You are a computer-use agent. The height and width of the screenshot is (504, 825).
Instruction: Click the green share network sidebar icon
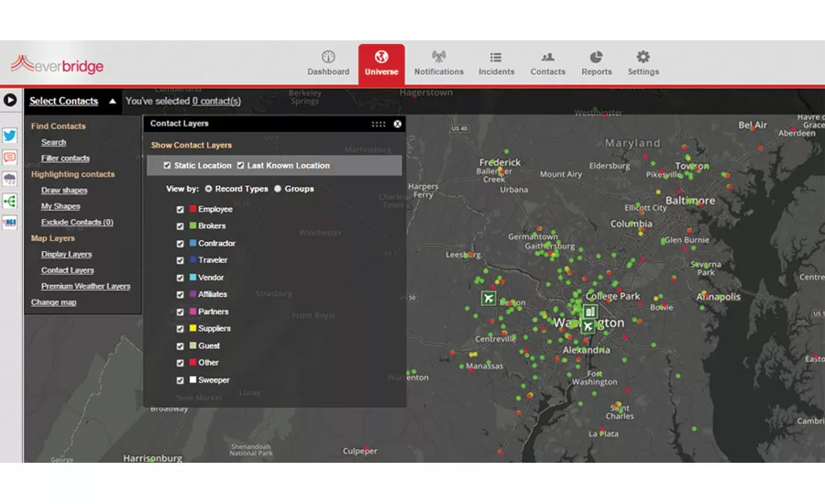point(10,201)
